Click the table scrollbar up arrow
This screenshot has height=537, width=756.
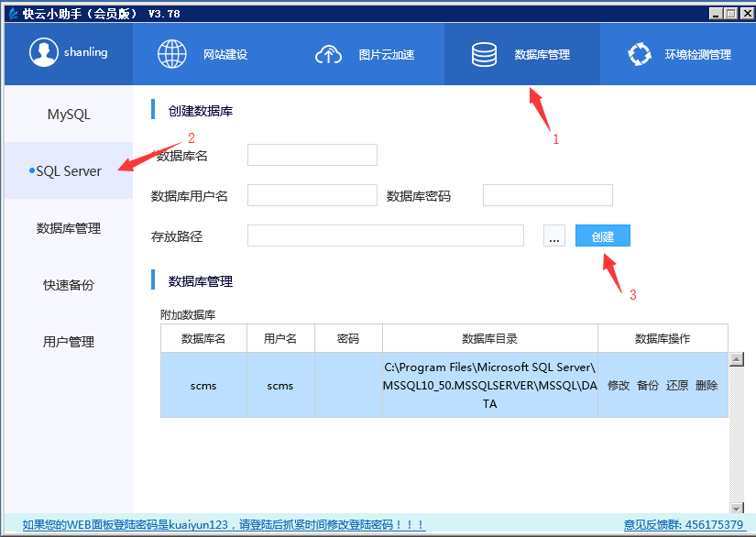(x=736, y=358)
